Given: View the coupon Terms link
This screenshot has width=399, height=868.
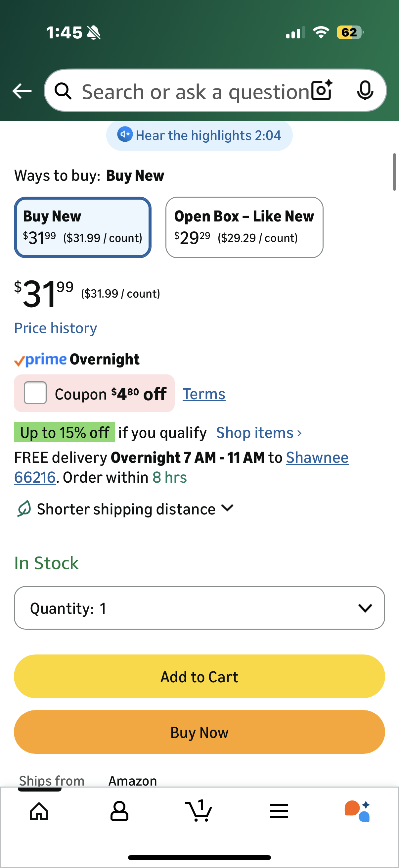Looking at the screenshot, I should point(204,394).
